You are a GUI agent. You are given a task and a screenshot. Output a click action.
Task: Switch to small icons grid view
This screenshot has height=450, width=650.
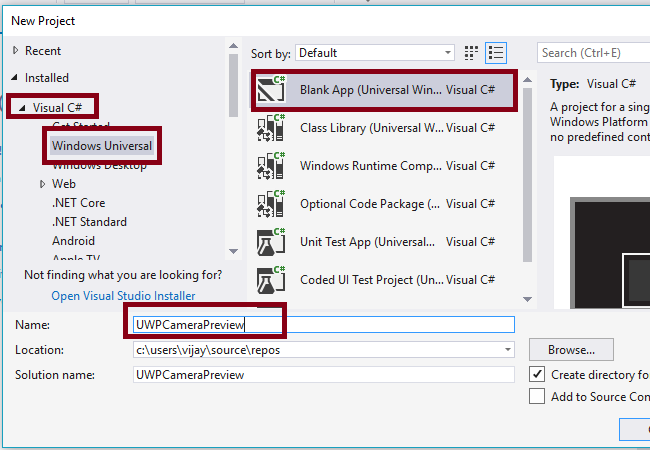(x=471, y=53)
